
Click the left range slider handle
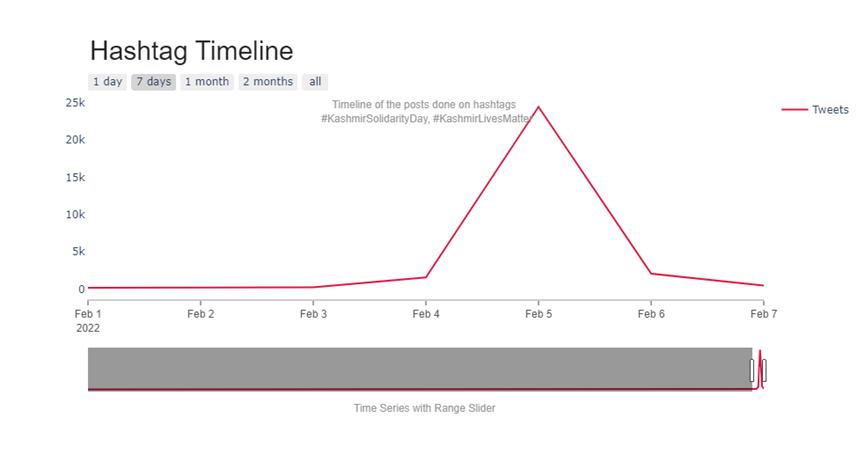752,370
